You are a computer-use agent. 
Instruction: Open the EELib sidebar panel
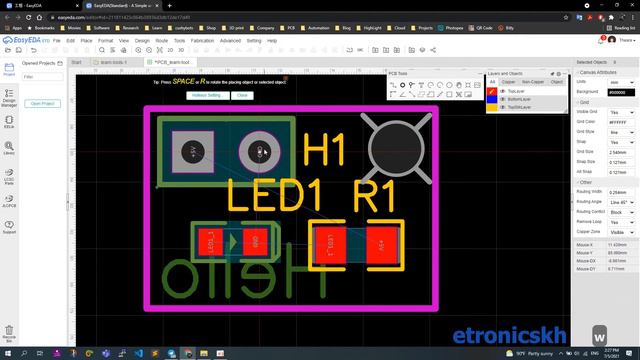click(9, 122)
